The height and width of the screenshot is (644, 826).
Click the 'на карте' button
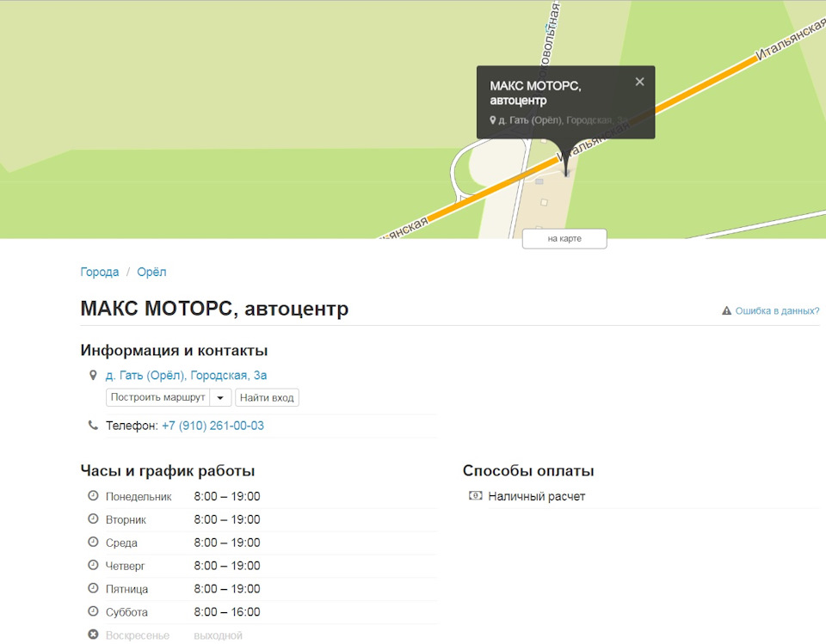coord(564,238)
